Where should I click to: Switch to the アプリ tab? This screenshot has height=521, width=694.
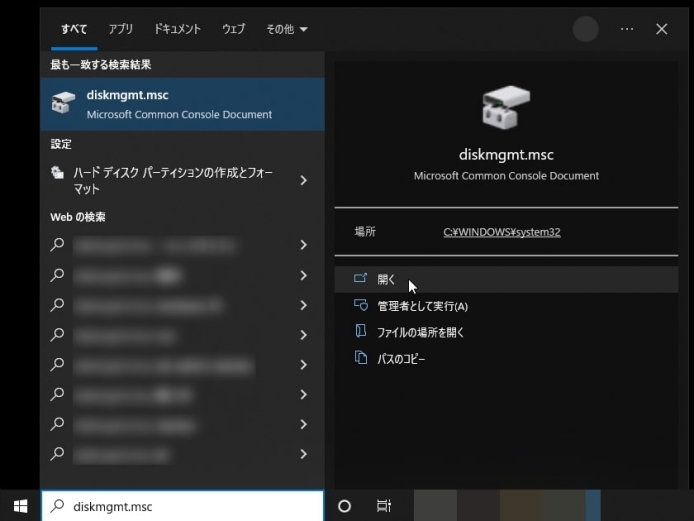[121, 29]
